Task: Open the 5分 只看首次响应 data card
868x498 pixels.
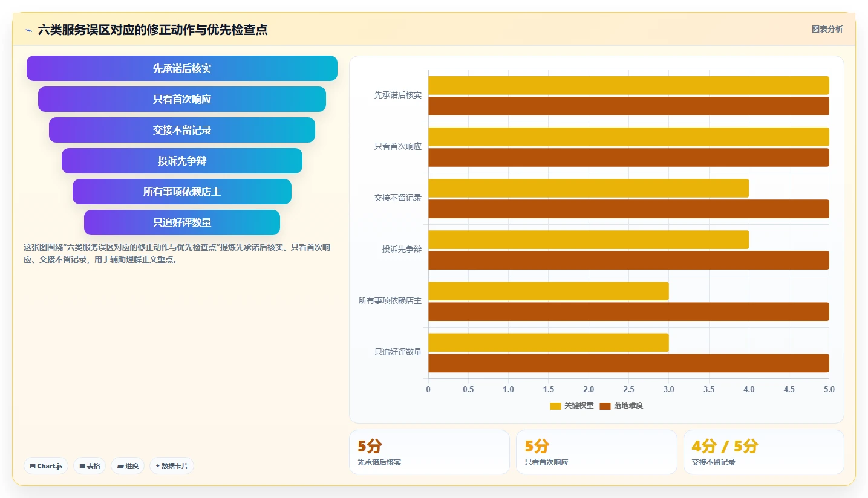Action: coord(596,452)
